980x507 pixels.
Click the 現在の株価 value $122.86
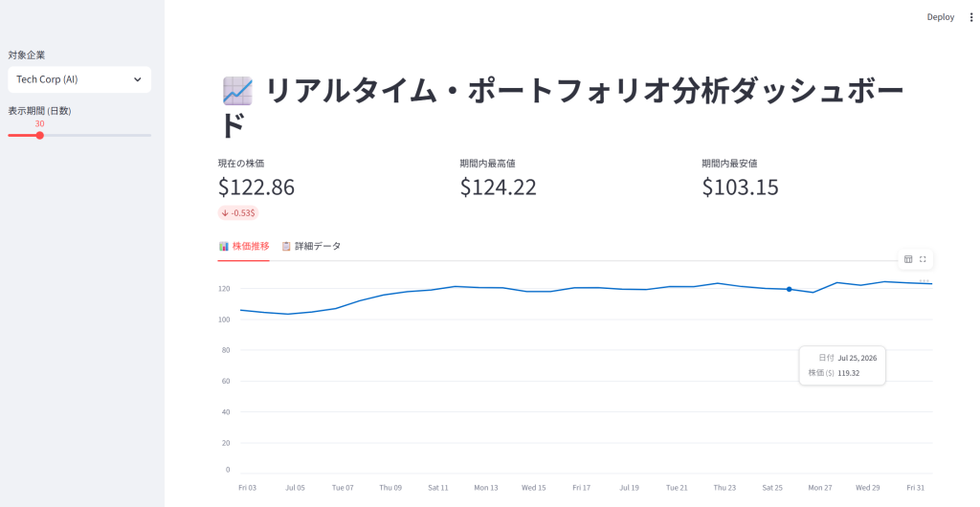[x=256, y=187]
